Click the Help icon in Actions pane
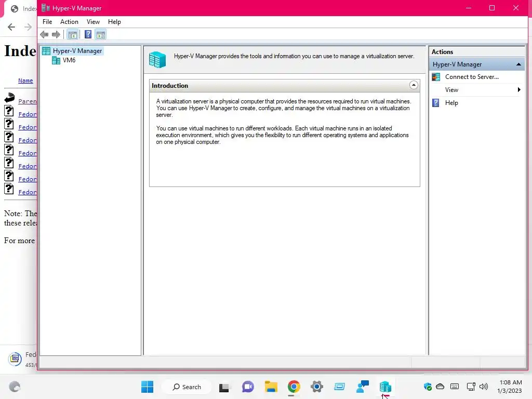This screenshot has height=399, width=532. [x=436, y=103]
